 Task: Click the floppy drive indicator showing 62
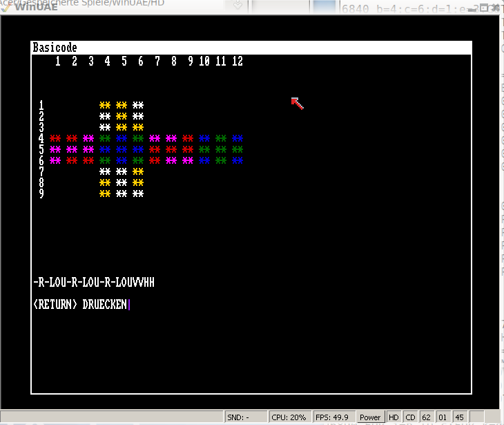[426, 417]
